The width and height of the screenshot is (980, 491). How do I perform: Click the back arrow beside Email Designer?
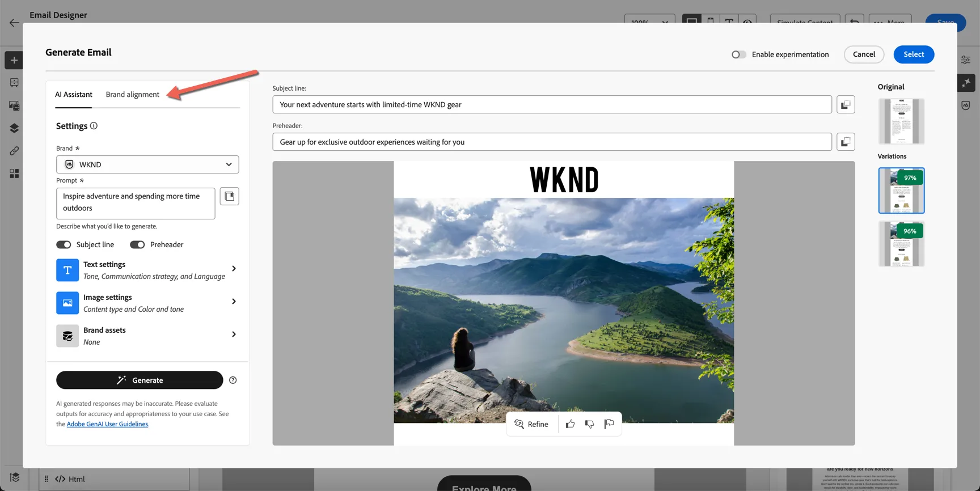pyautogui.click(x=14, y=23)
